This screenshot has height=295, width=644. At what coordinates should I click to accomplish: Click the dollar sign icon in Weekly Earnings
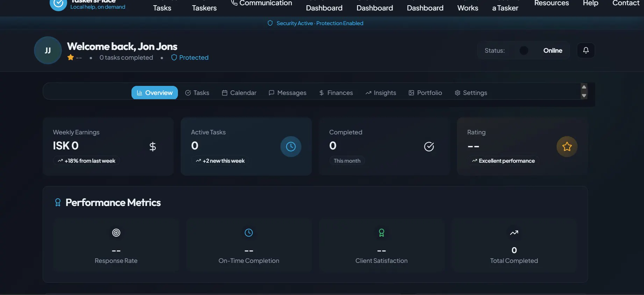click(153, 147)
